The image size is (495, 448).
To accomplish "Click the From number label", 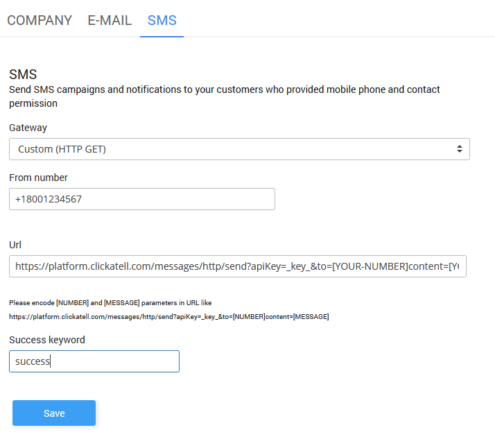I will pyautogui.click(x=38, y=178).
